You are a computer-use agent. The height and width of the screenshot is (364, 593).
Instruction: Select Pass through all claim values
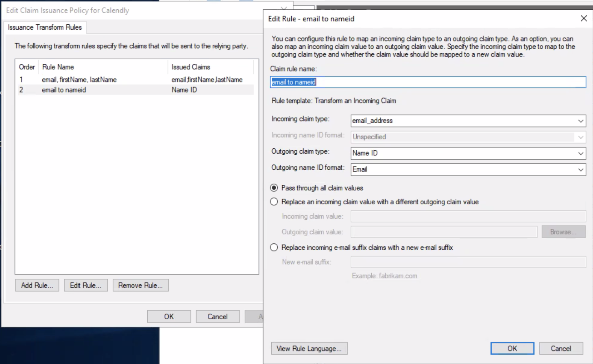coord(274,188)
